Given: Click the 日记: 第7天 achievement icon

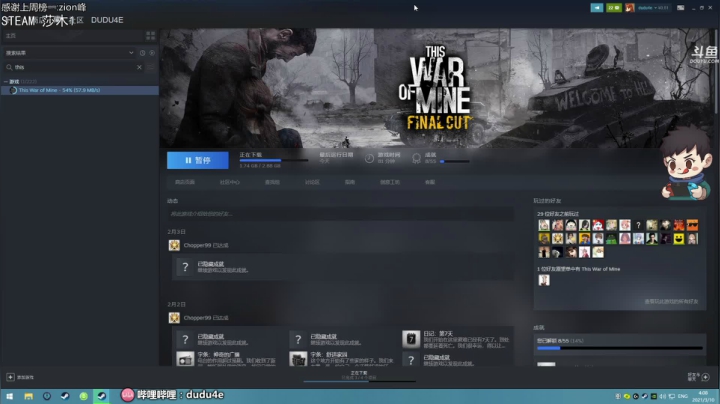Looking at the screenshot, I should point(411,339).
